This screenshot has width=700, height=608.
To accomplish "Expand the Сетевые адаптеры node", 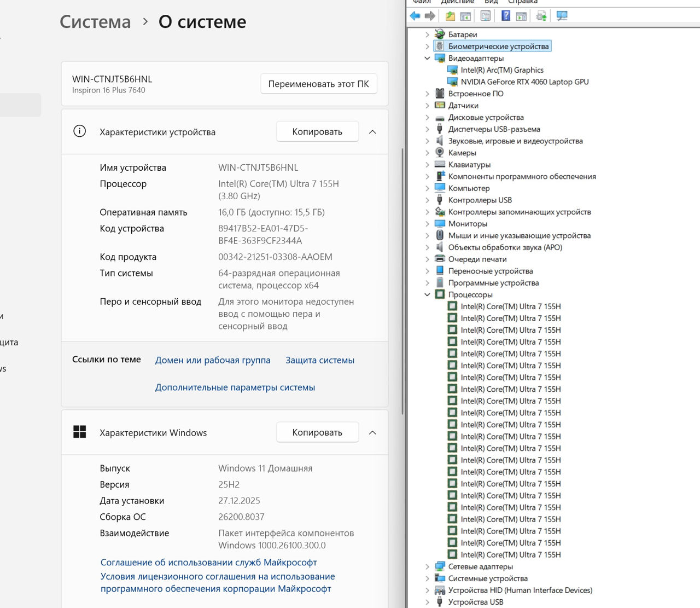I will pyautogui.click(x=427, y=567).
